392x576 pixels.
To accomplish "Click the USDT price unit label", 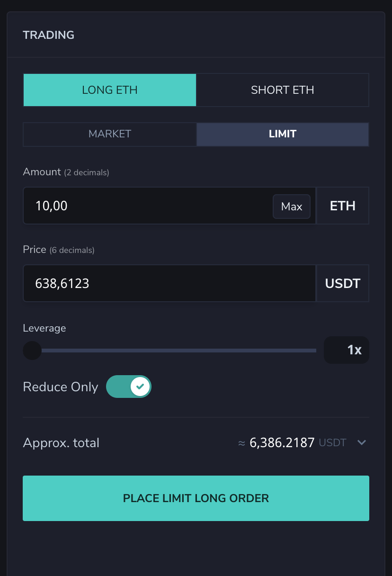I will (343, 283).
